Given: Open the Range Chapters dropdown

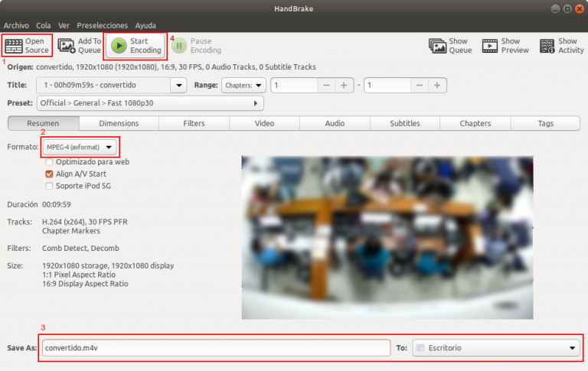Looking at the screenshot, I should (x=243, y=86).
